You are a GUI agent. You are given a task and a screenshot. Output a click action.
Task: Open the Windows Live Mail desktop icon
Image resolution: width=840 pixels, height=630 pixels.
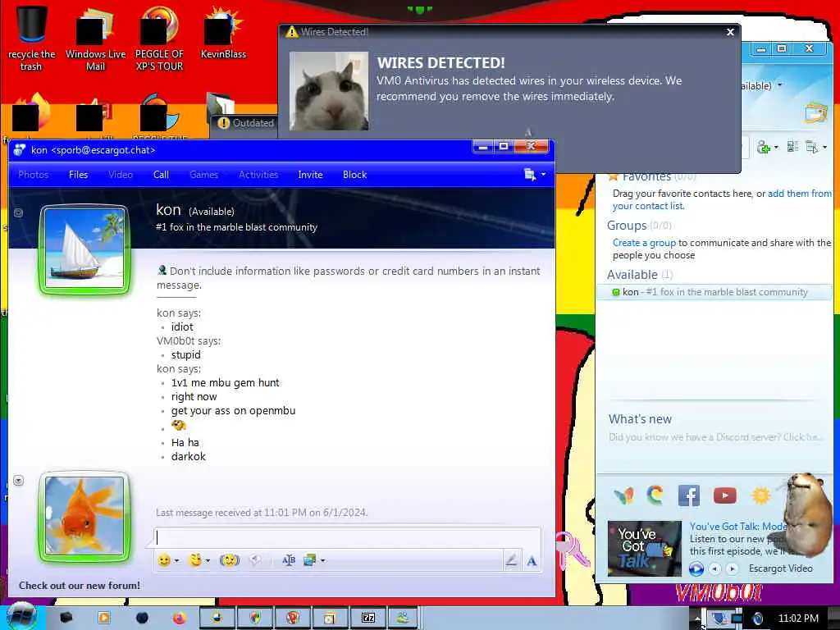(x=95, y=39)
